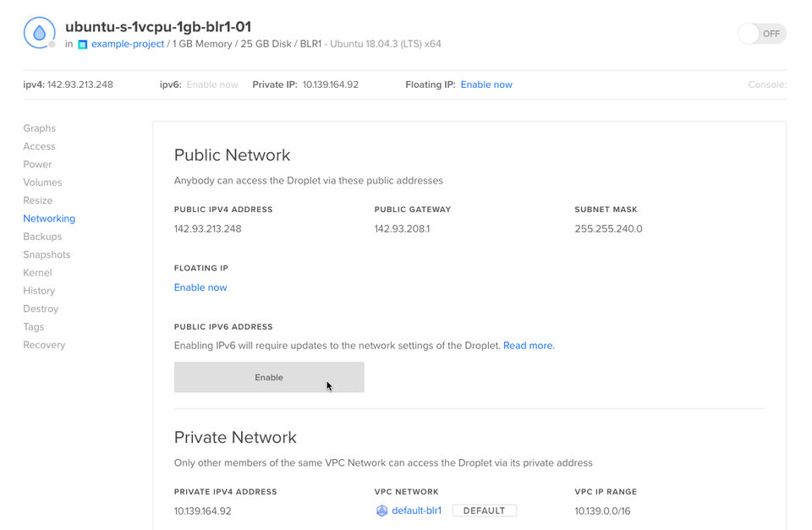Click Enable now under Floating IP section

tap(200, 287)
